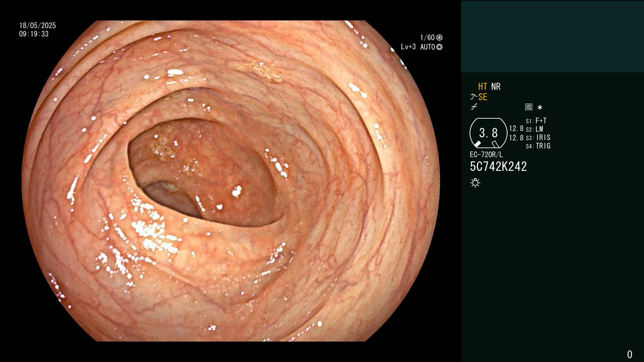Select the NR noise reduction indicator
644x362 pixels.
click(x=496, y=86)
